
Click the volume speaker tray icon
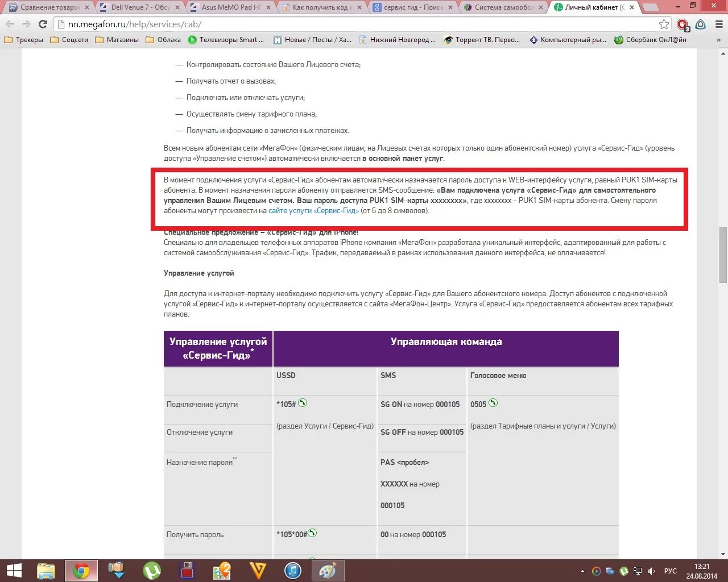[x=651, y=571]
